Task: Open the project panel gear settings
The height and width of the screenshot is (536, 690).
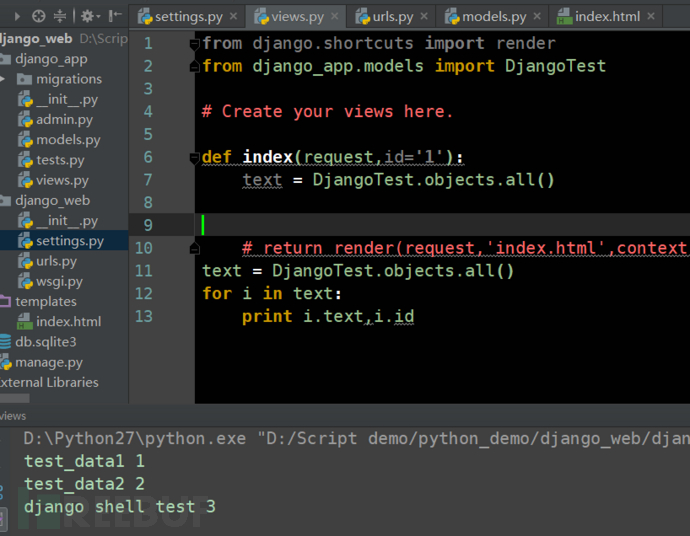Action: coord(90,16)
